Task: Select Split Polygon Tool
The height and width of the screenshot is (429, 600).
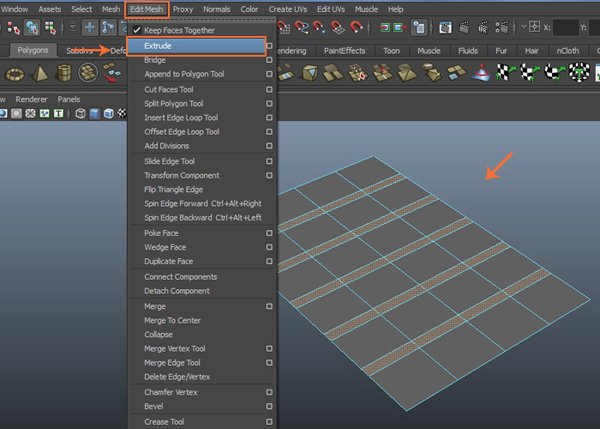Action: 174,104
